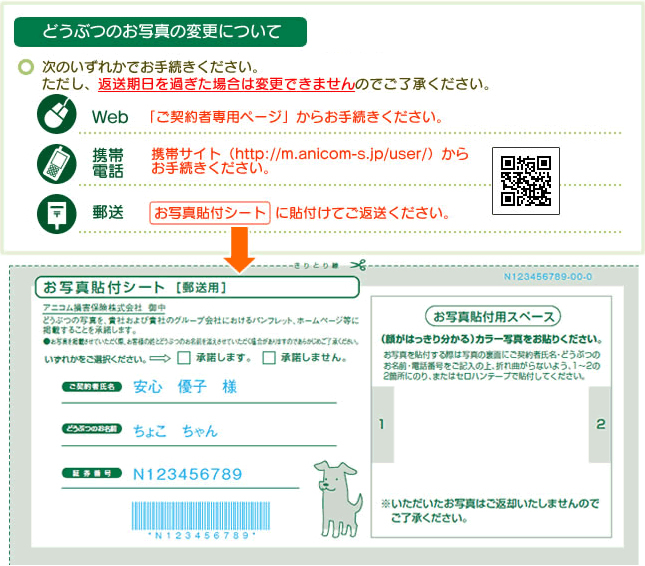The image size is (645, 566).
Task: Click the に貼付けてご返送ください text
Action: 362,213
